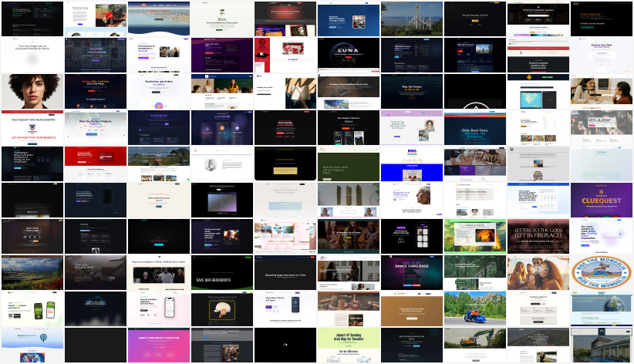Open the 'Professional AI Headshots' thumbnail
The image size is (634, 364).
coord(159,56)
